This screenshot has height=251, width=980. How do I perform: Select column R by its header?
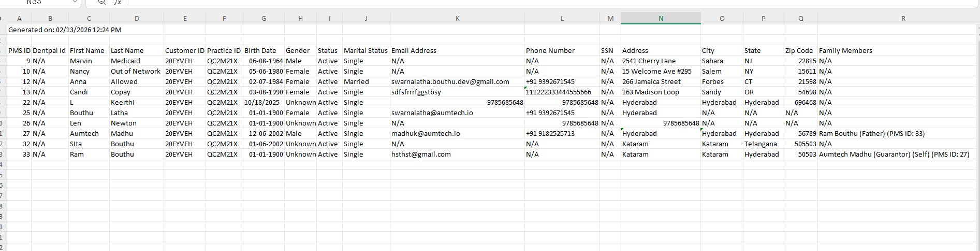click(x=903, y=19)
